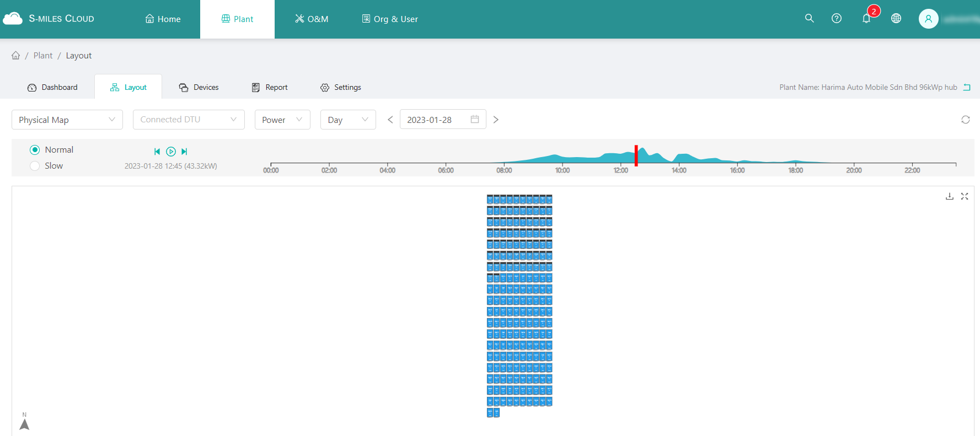Click the language globe icon

[x=896, y=18]
